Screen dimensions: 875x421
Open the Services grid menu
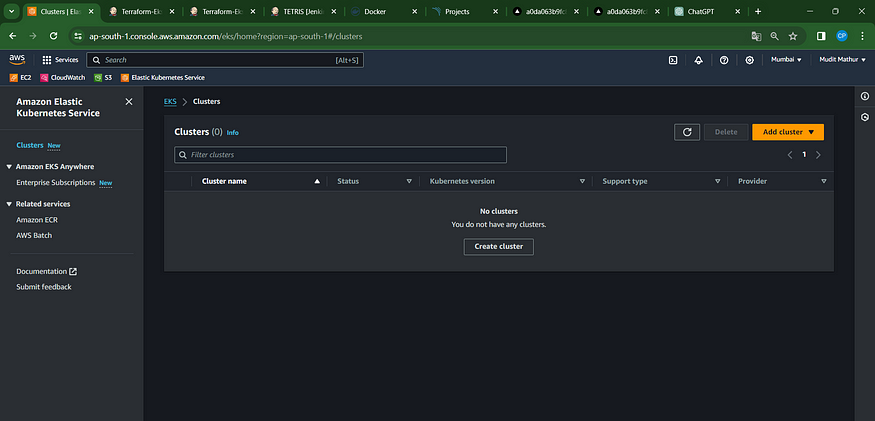click(60, 60)
